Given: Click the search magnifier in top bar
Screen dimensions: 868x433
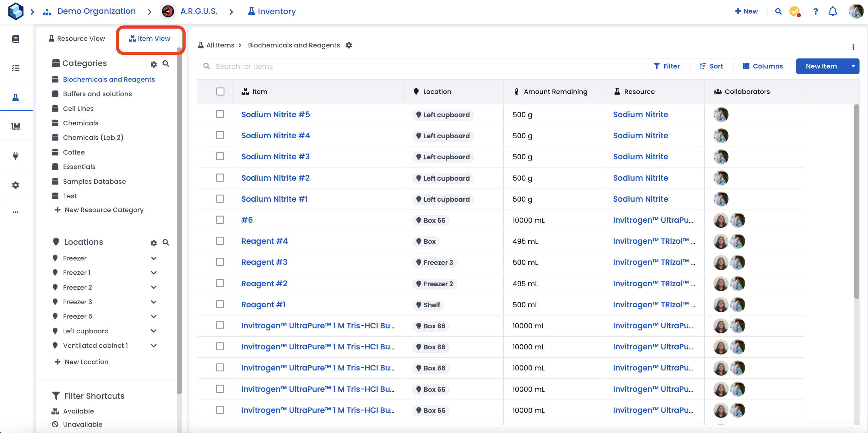Looking at the screenshot, I should coord(778,11).
